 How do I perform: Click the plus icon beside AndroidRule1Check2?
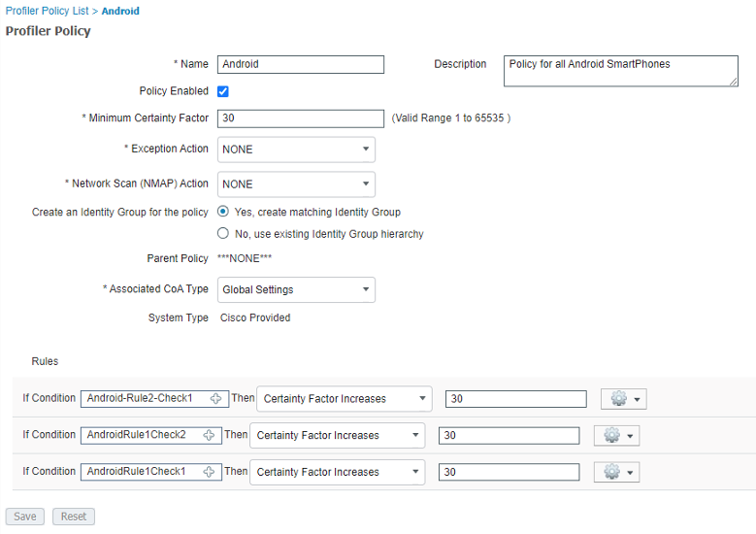[209, 436]
